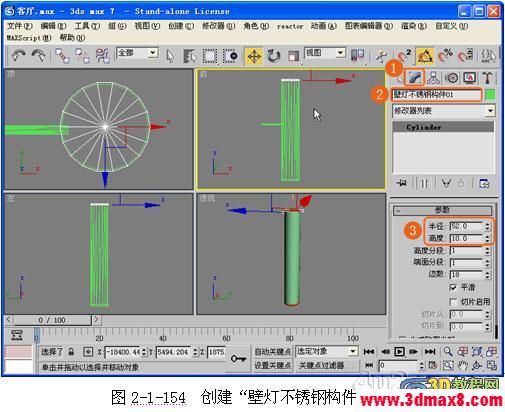The width and height of the screenshot is (505, 412).
Task: Open the 文件 File menu
Action: tap(19, 26)
